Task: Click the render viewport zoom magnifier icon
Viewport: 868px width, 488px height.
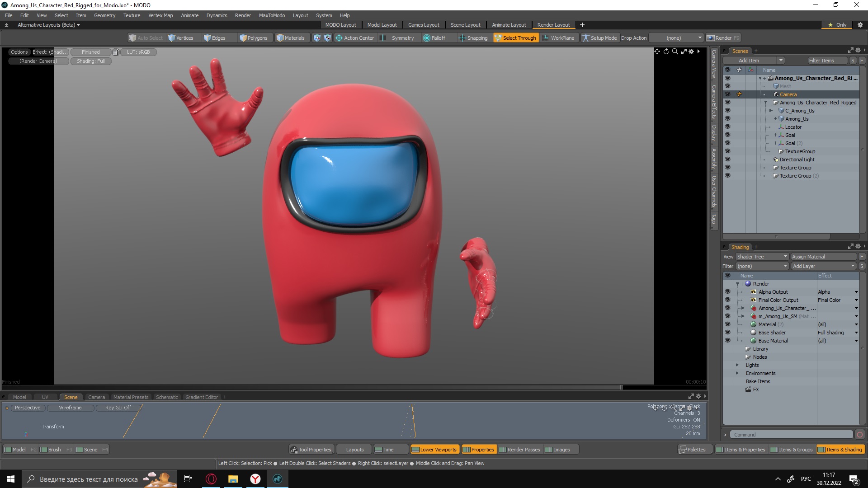Action: (675, 52)
